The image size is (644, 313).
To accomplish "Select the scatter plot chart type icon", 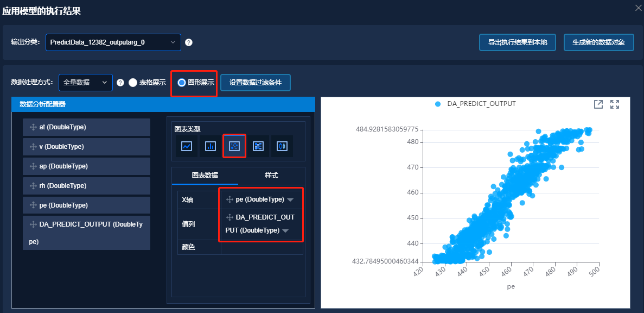I will pos(234,146).
